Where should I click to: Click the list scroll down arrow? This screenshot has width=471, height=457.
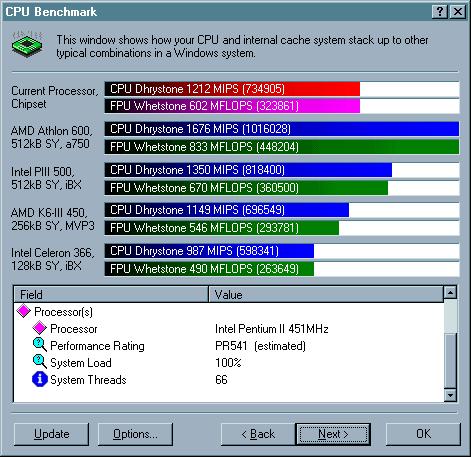click(450, 395)
